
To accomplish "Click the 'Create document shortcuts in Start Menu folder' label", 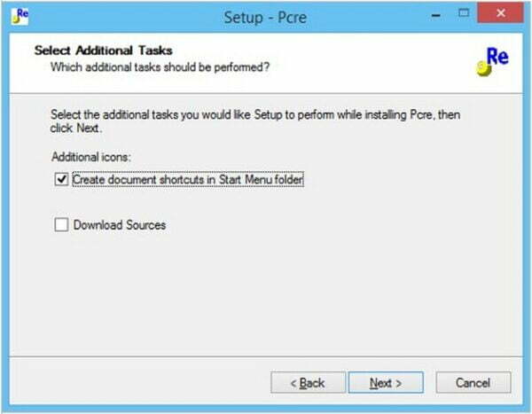I will coord(188,179).
